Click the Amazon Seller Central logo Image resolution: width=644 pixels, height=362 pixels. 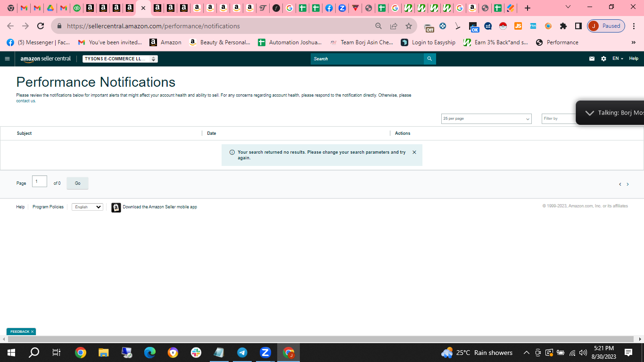[x=46, y=59]
